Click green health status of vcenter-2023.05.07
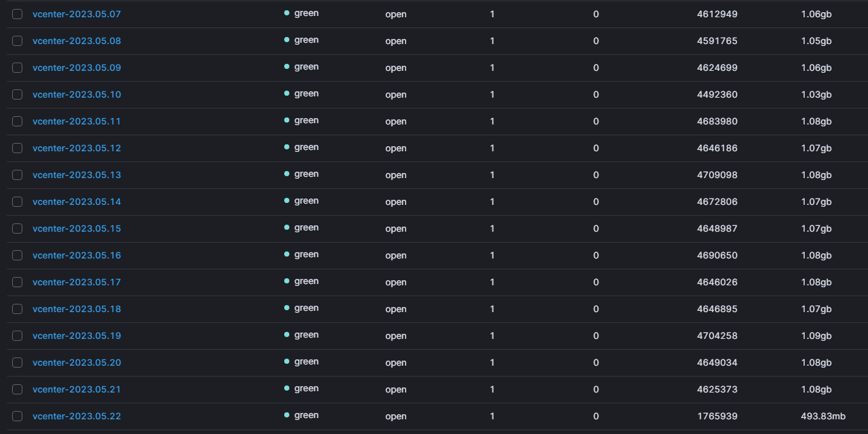The image size is (868, 434). [301, 13]
